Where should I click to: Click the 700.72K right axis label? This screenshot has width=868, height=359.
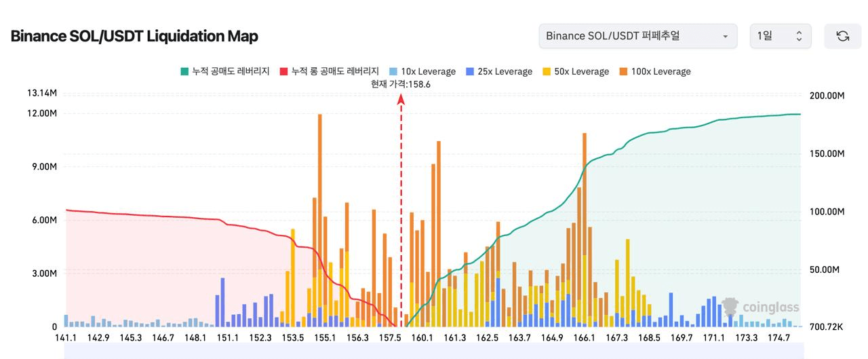pyautogui.click(x=827, y=327)
